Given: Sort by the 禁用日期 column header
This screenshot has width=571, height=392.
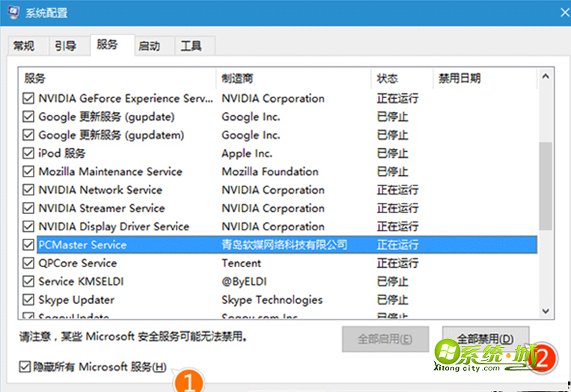Looking at the screenshot, I should point(485,79).
